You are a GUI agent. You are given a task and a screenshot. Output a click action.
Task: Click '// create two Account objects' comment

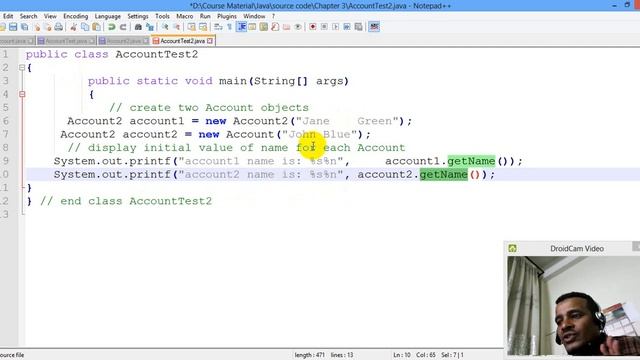point(209,108)
